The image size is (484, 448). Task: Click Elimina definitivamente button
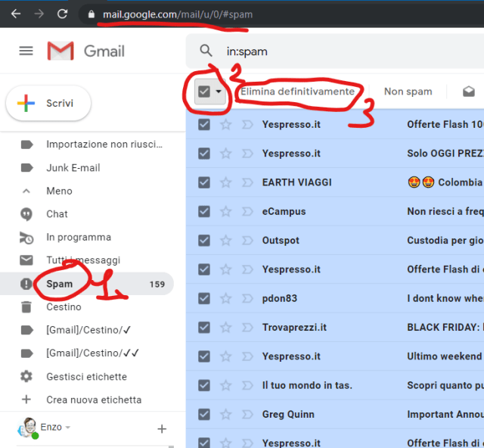tap(297, 92)
